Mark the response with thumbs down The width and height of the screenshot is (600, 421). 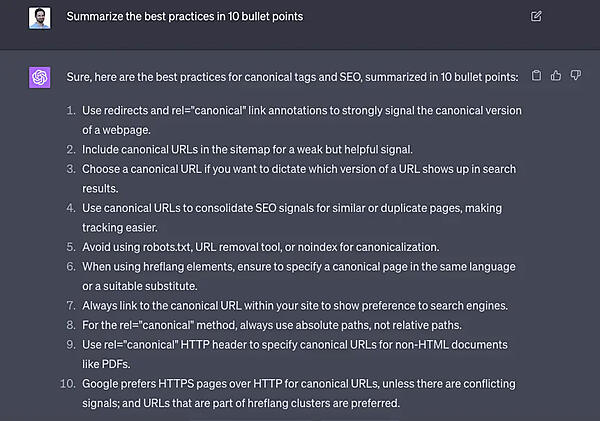pyautogui.click(x=575, y=75)
